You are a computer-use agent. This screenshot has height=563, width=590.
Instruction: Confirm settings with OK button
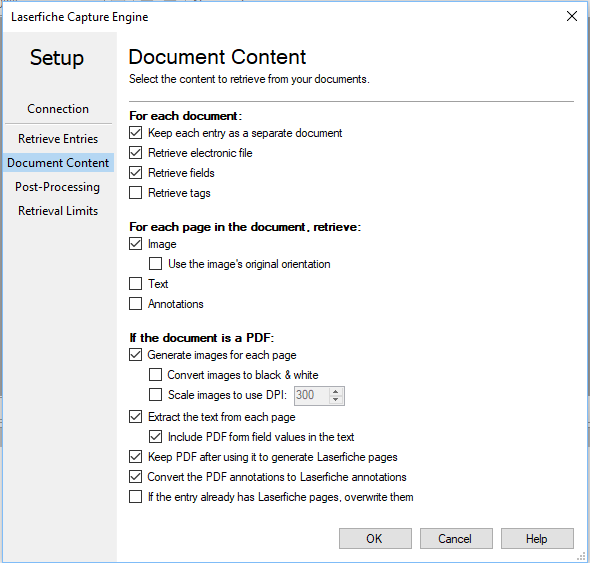click(375, 539)
